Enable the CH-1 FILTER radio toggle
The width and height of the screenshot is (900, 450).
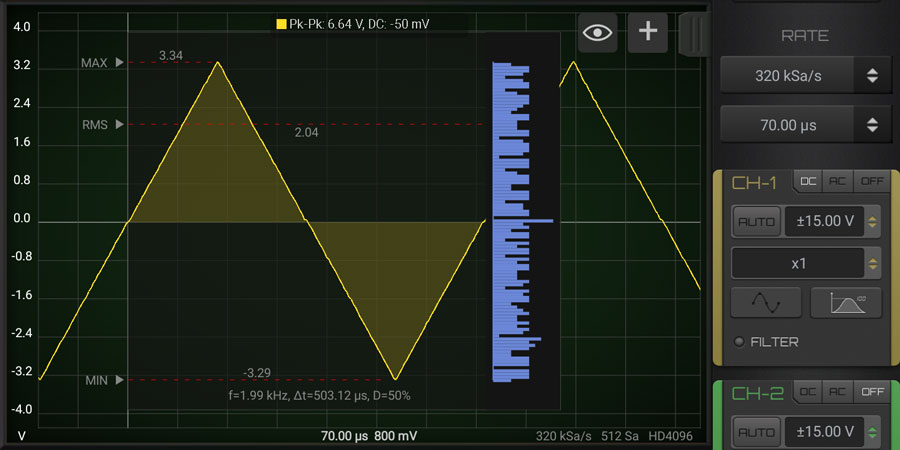[739, 342]
